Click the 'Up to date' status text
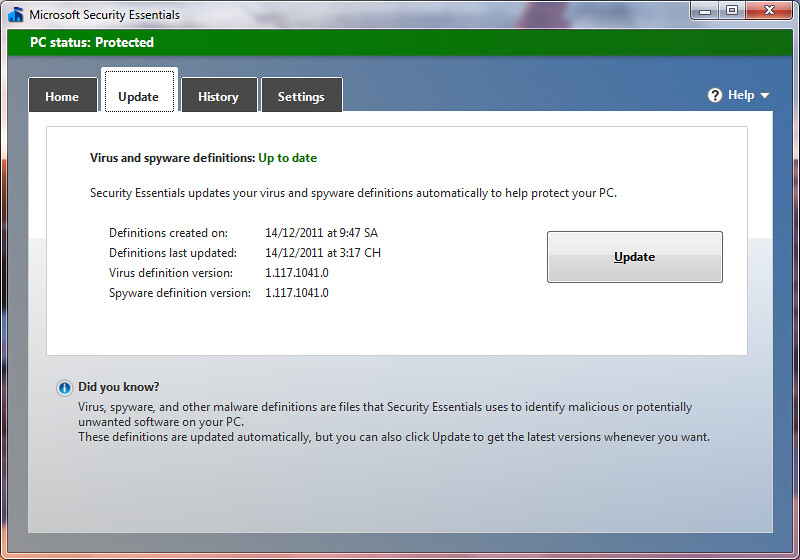 (x=287, y=158)
